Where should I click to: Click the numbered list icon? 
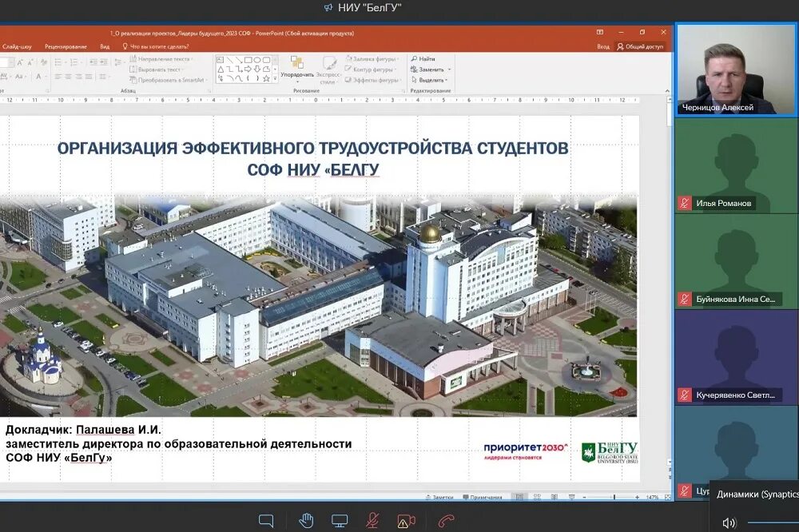click(x=74, y=62)
